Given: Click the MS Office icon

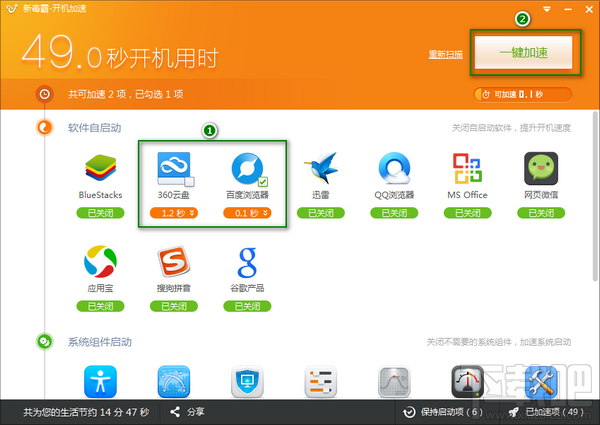Looking at the screenshot, I should (x=468, y=168).
